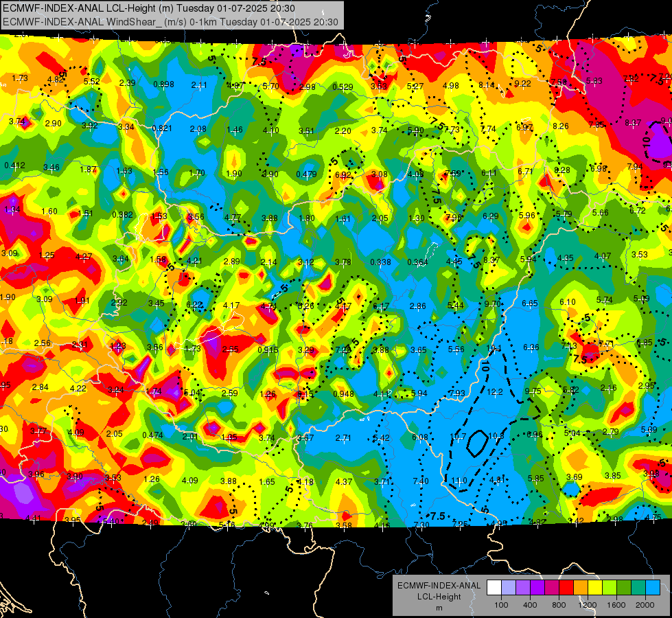Click the 1200 legend tick label
Screen dimensions: 672x618
(x=587, y=605)
